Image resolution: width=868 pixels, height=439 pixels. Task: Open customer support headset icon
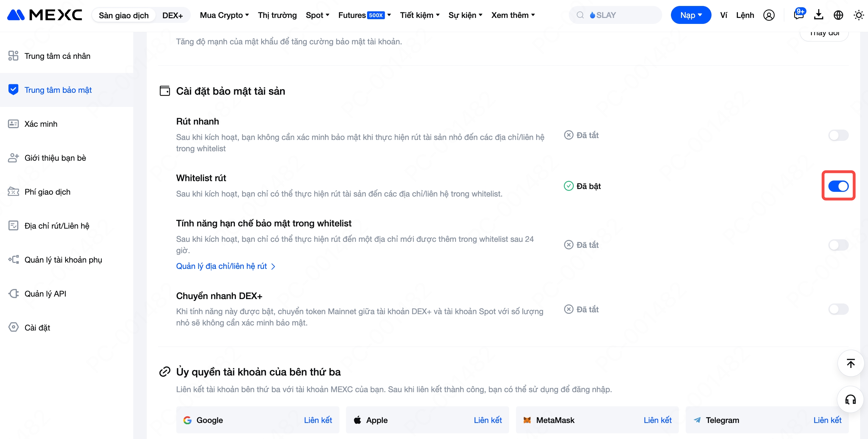tap(850, 400)
